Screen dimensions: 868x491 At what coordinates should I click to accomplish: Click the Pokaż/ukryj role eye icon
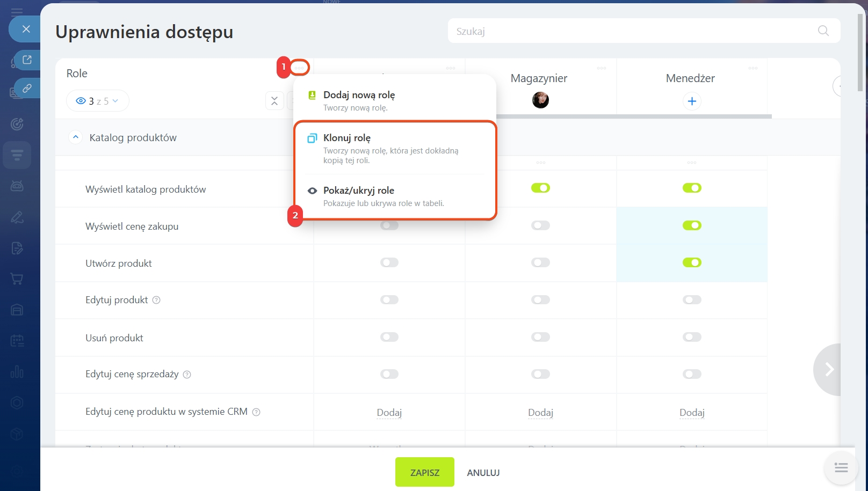pos(312,190)
